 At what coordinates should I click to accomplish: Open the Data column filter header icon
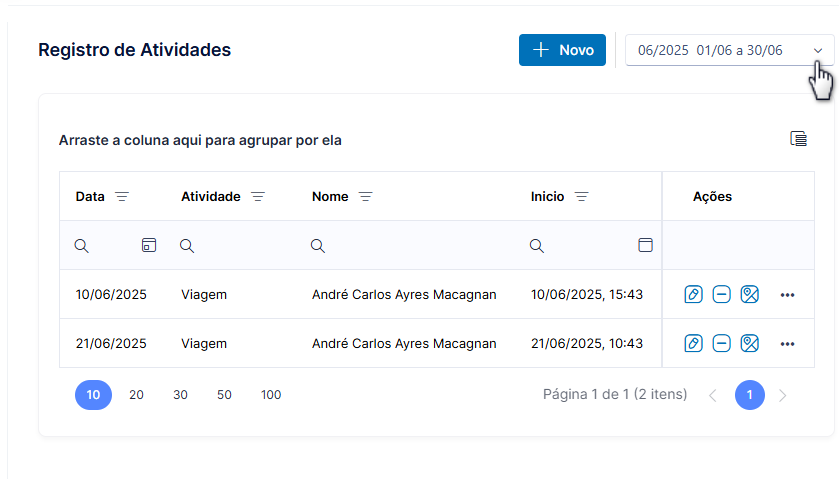point(122,196)
